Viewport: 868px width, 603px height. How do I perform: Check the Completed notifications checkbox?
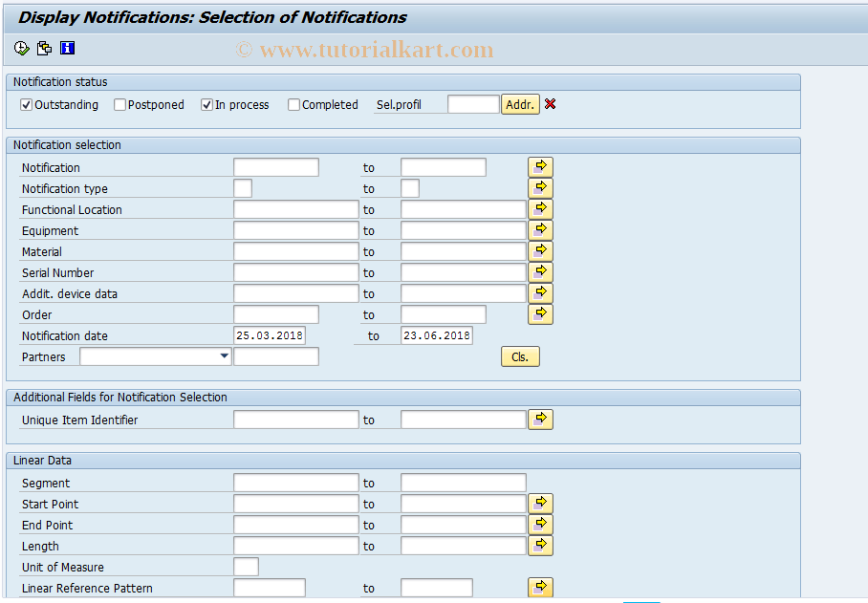pyautogui.click(x=293, y=104)
